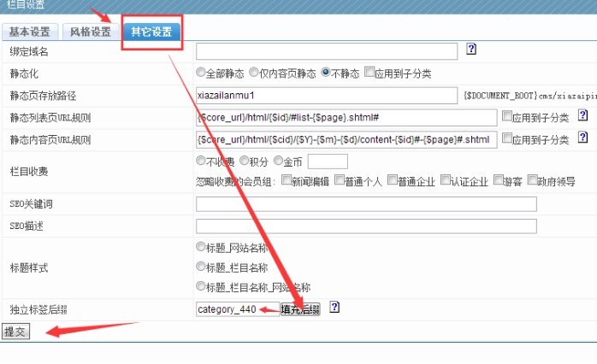597x364 pixels.
Task: Click help icon beside 绑定域名 field
Action: [471, 50]
